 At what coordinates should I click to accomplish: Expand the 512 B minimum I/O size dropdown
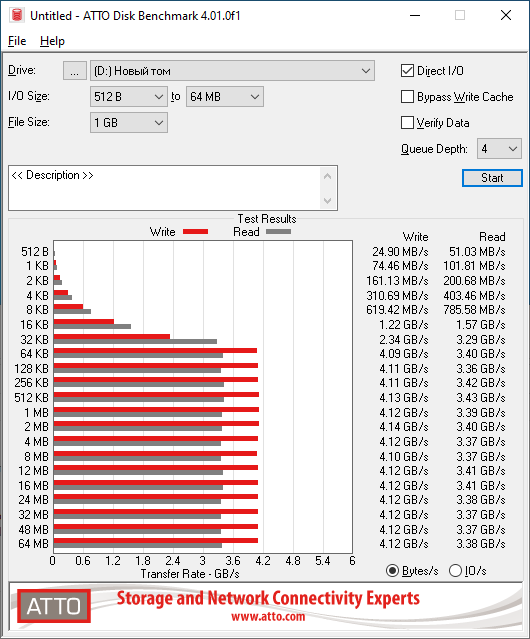pos(129,97)
